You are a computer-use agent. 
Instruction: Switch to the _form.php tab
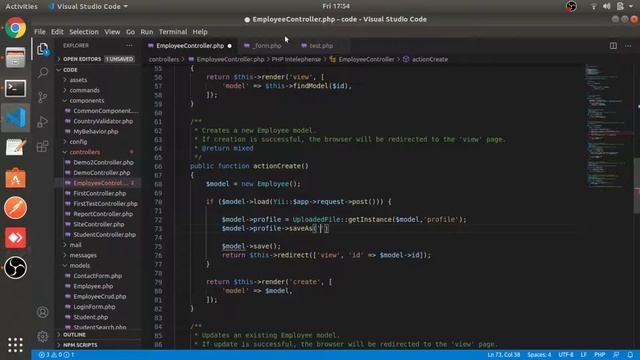click(x=267, y=46)
